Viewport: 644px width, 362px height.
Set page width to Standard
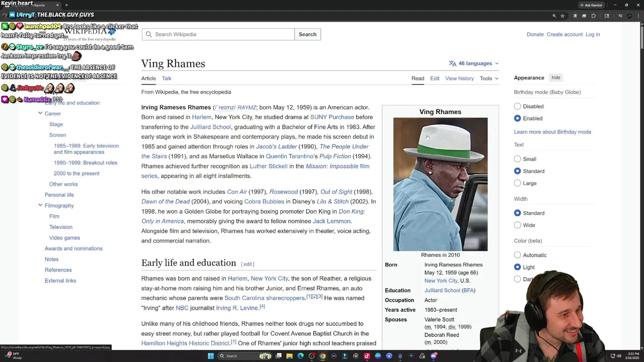517,213
